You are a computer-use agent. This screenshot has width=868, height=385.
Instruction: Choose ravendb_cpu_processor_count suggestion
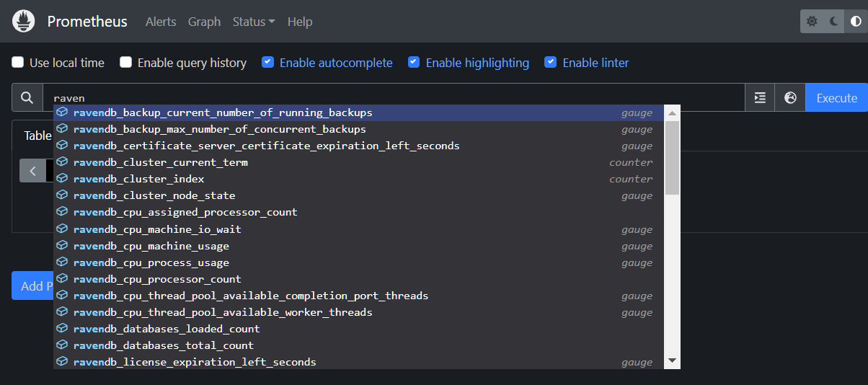tap(359, 279)
